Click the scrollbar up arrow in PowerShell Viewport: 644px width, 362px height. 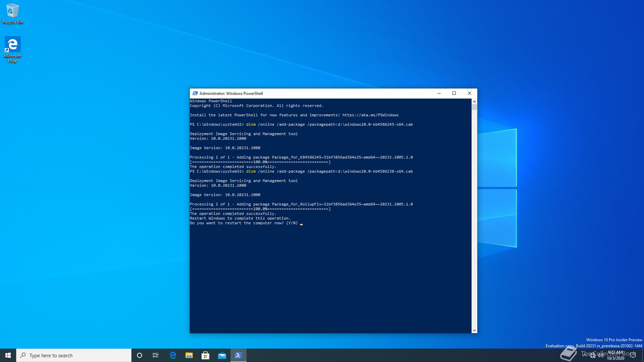pyautogui.click(x=474, y=101)
